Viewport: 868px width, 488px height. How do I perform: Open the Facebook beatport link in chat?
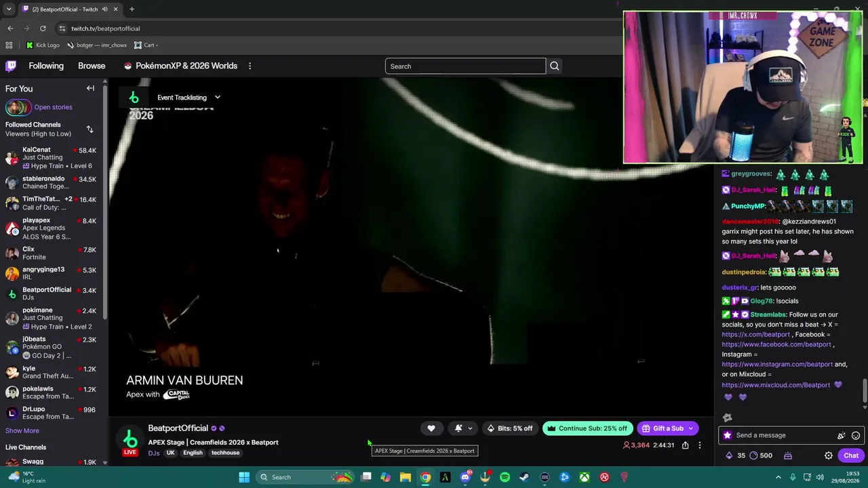pos(776,344)
